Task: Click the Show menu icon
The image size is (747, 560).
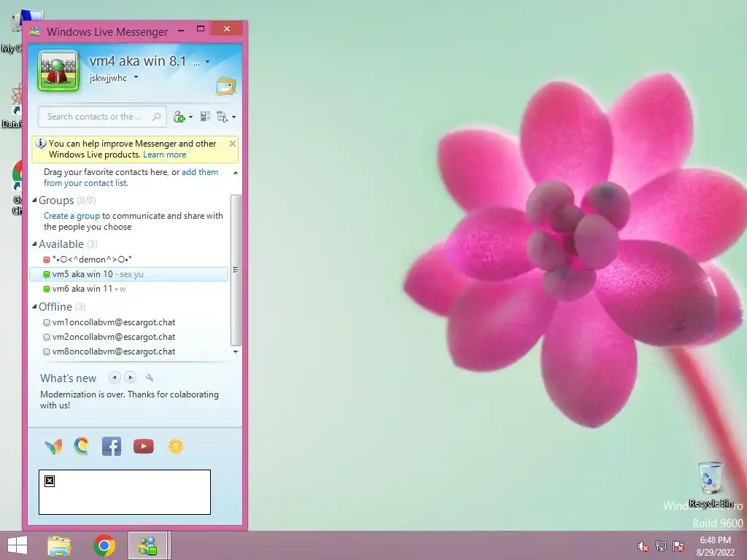Action: pos(222,117)
